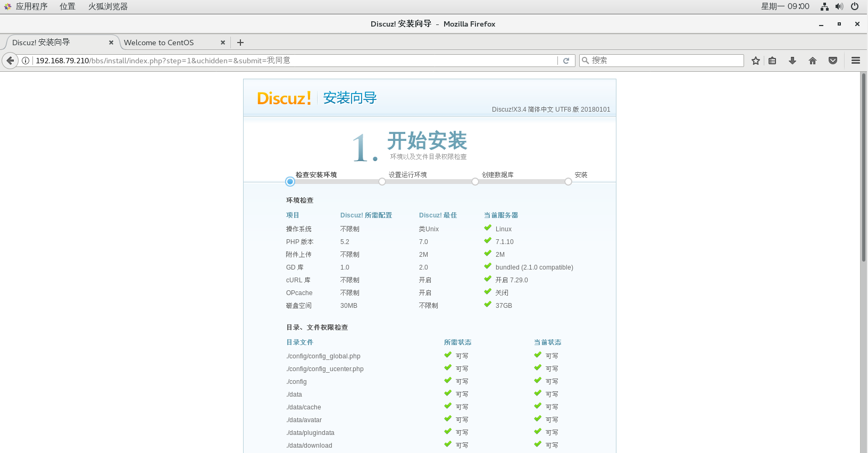This screenshot has height=453, width=868.
Task: Click the ./config/config_ucenter.php entry
Action: (325, 369)
